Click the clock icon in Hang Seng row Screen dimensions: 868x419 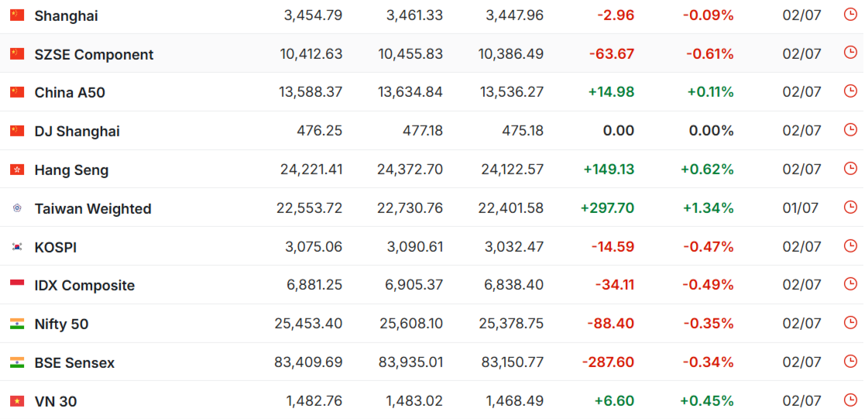coord(849,168)
